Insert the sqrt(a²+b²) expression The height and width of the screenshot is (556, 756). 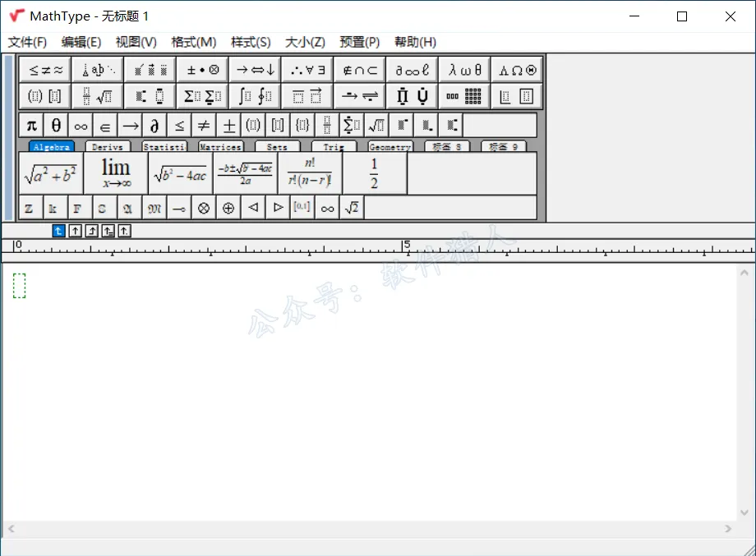pos(51,173)
